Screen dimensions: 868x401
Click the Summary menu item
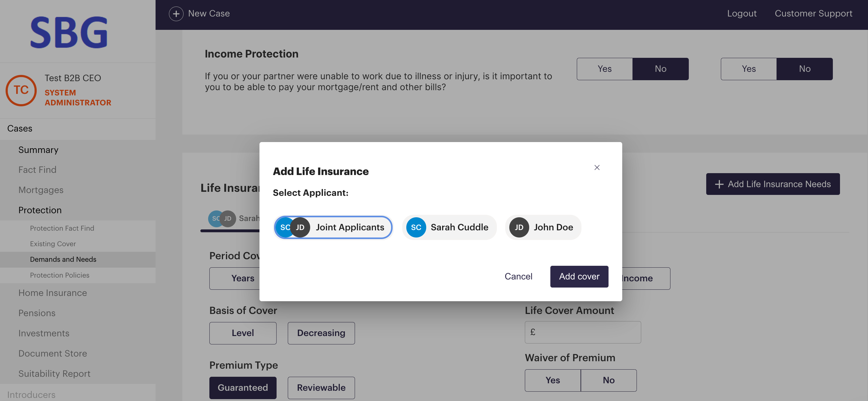tap(38, 149)
